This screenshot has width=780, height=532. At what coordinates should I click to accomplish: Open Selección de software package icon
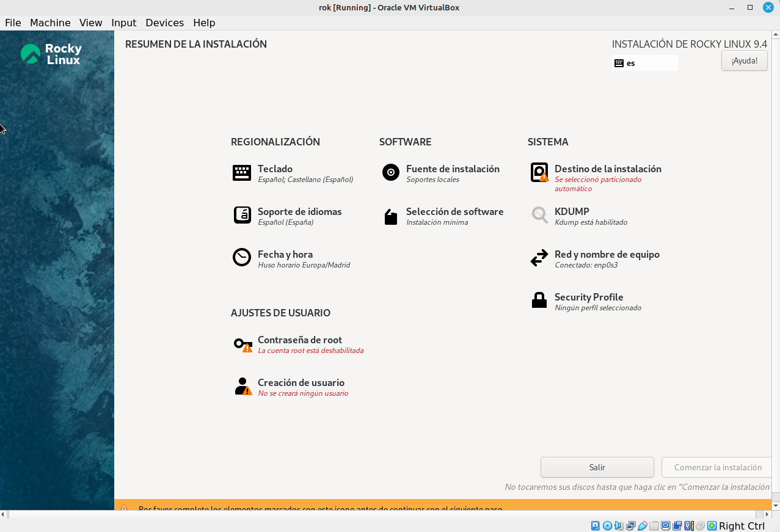(391, 216)
